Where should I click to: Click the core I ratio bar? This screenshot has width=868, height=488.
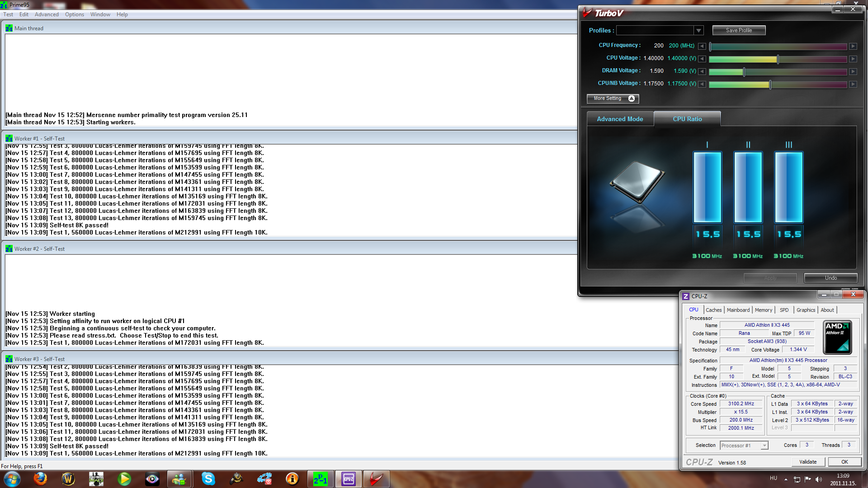707,187
